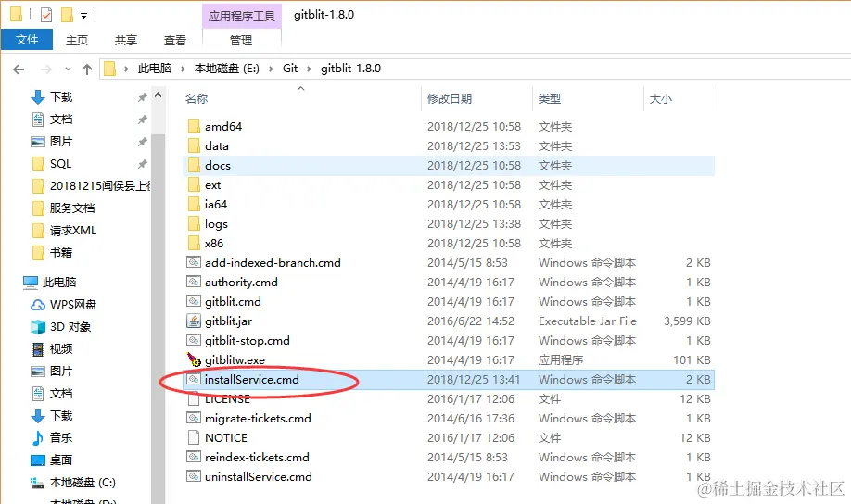851x504 pixels.
Task: Click the uninstallService.cmd script icon
Action: pyautogui.click(x=194, y=477)
